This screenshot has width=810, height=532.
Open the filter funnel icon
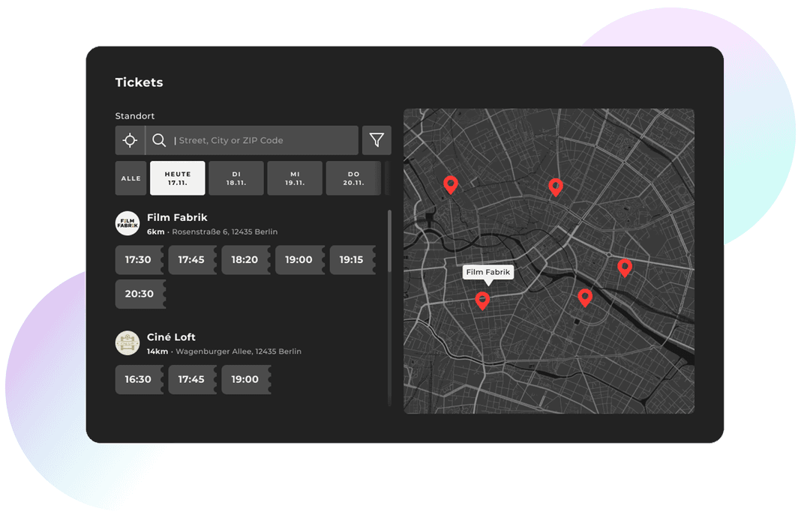pos(376,140)
